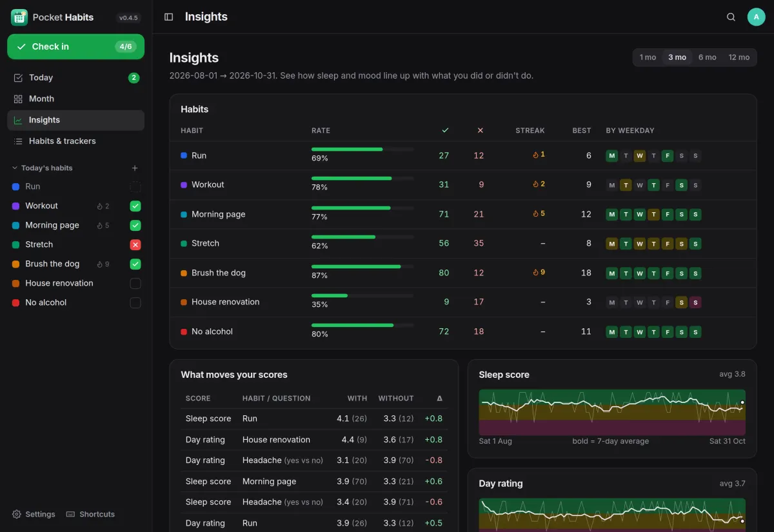The height and width of the screenshot is (532, 774).
Task: Click the delta column sort header
Action: click(x=439, y=399)
